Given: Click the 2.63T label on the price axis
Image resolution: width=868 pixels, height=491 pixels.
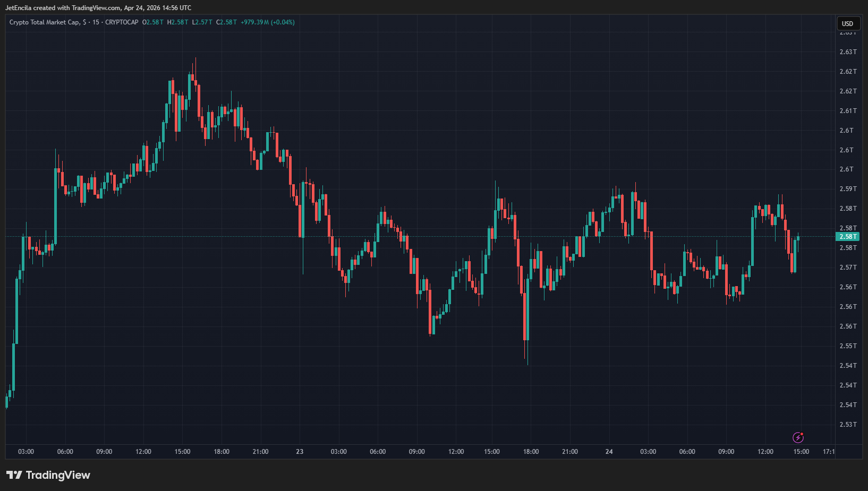Looking at the screenshot, I should click(x=848, y=52).
